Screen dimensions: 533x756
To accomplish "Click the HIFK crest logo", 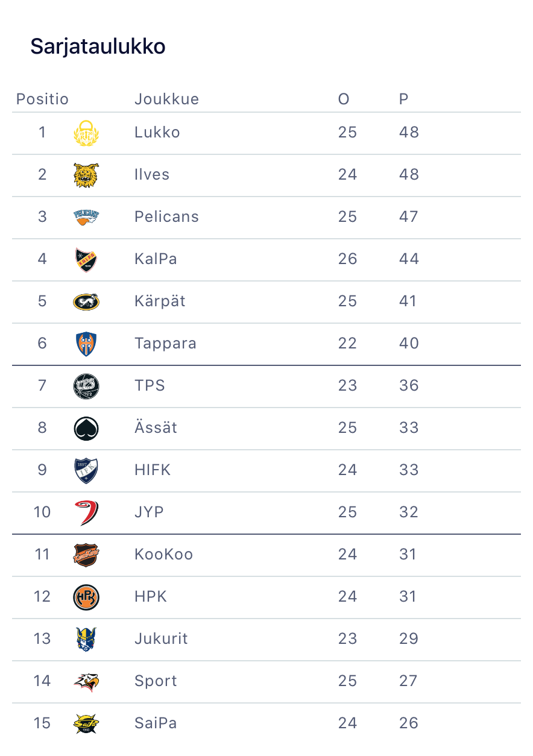I will click(86, 470).
